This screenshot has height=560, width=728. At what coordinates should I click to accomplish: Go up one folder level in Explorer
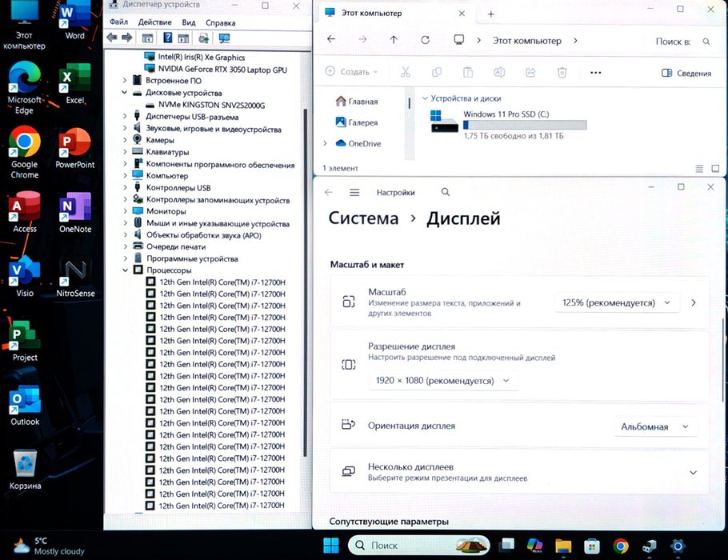tap(394, 40)
